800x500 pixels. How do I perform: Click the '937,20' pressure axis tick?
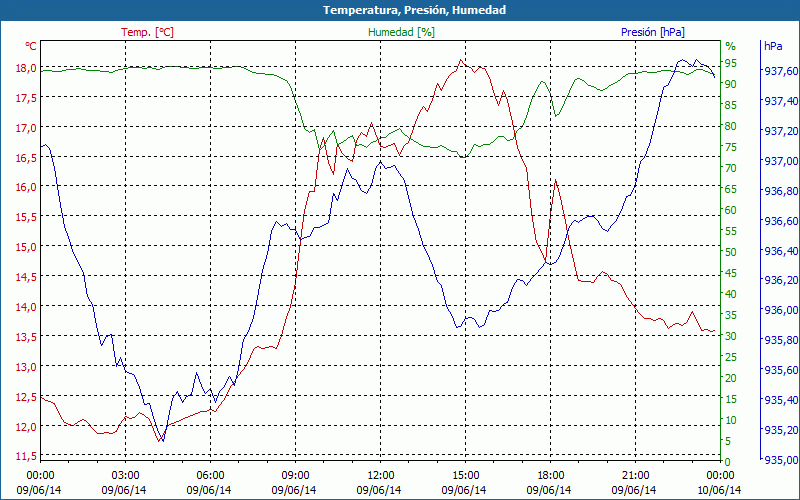781,131
